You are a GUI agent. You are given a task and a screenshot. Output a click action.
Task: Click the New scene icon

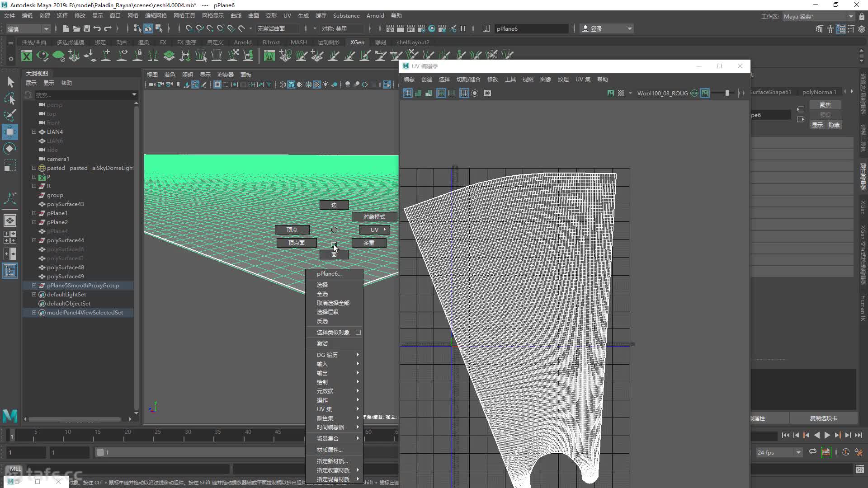point(66,28)
